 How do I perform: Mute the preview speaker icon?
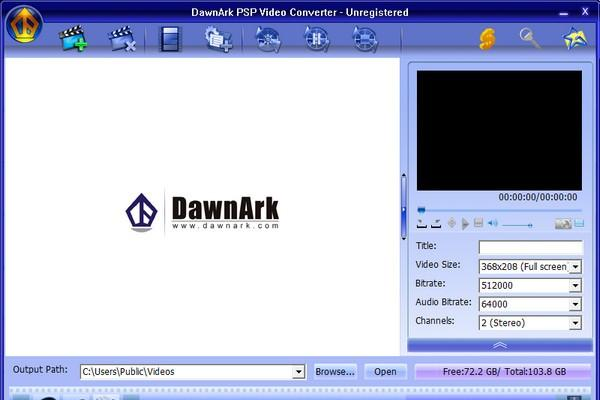point(493,223)
